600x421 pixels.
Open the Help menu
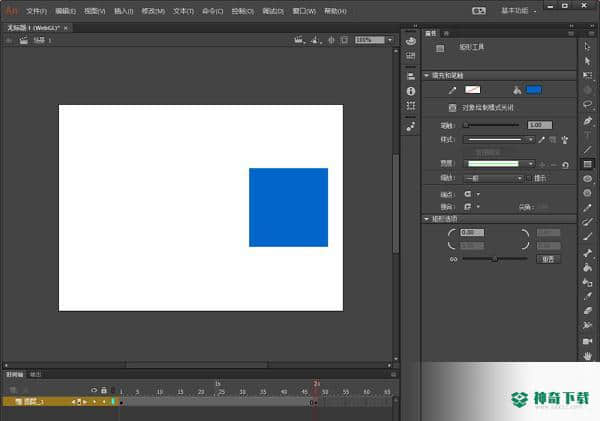(x=335, y=11)
